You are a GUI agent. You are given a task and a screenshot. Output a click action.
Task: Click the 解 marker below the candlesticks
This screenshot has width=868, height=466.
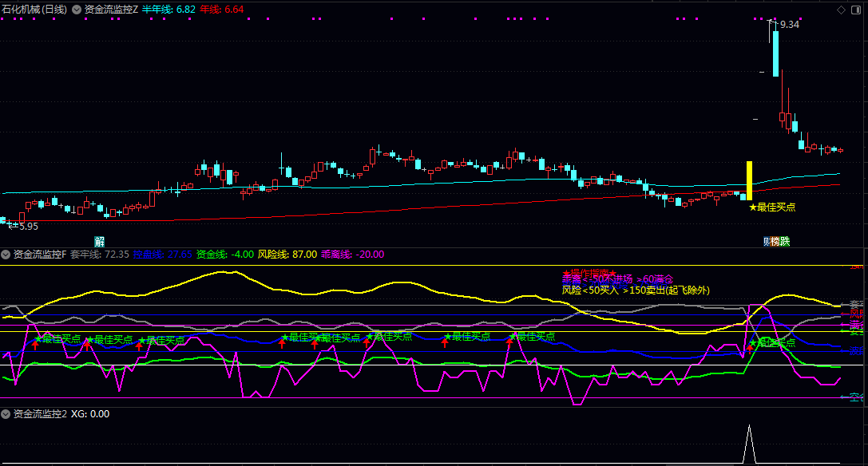(x=99, y=241)
